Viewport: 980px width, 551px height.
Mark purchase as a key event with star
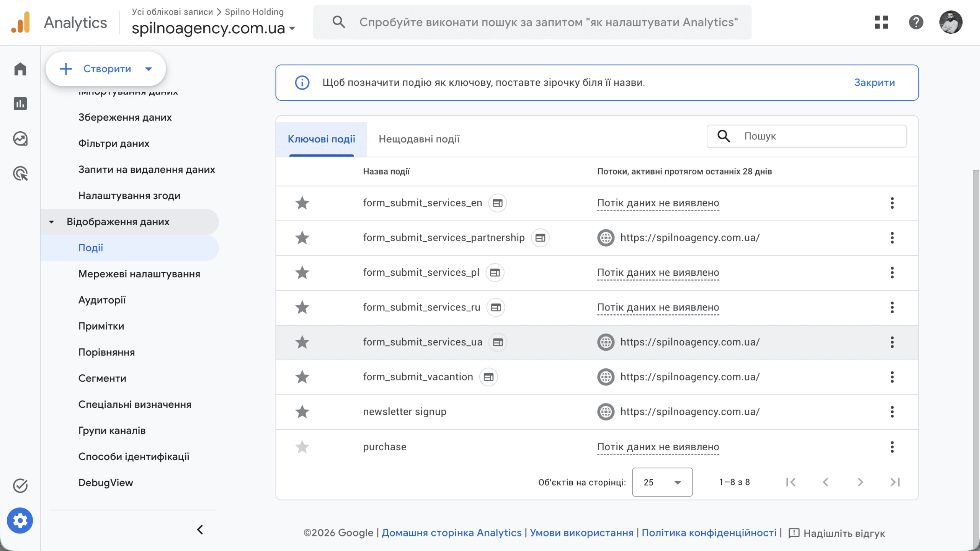tap(302, 447)
